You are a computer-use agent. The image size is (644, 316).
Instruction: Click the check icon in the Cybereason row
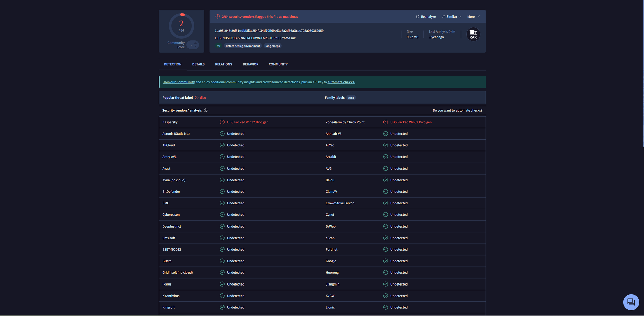(222, 215)
